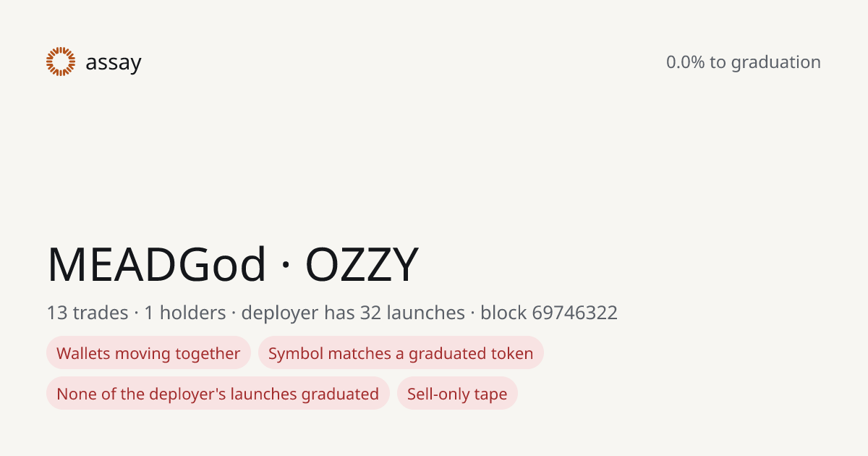The image size is (868, 456).
Task: Select the MEADGod token name heading
Action: (x=157, y=264)
